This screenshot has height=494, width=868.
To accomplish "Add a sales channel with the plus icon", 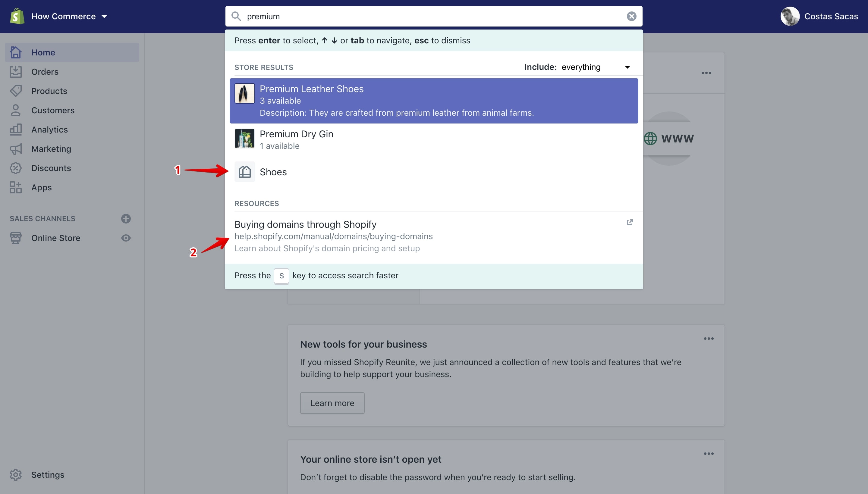I will (126, 218).
